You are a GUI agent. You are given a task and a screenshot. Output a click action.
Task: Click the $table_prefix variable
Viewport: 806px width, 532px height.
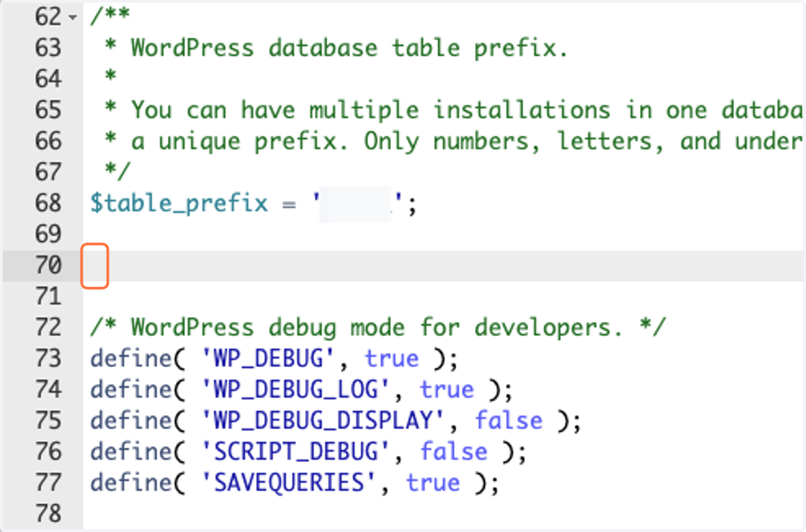tap(179, 204)
